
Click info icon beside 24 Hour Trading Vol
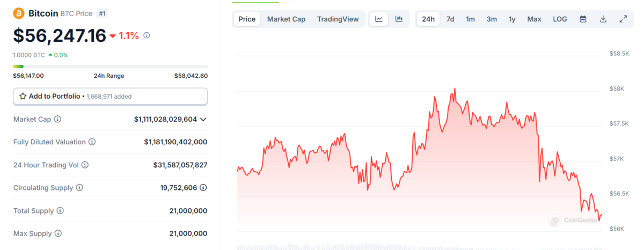pyautogui.click(x=85, y=165)
